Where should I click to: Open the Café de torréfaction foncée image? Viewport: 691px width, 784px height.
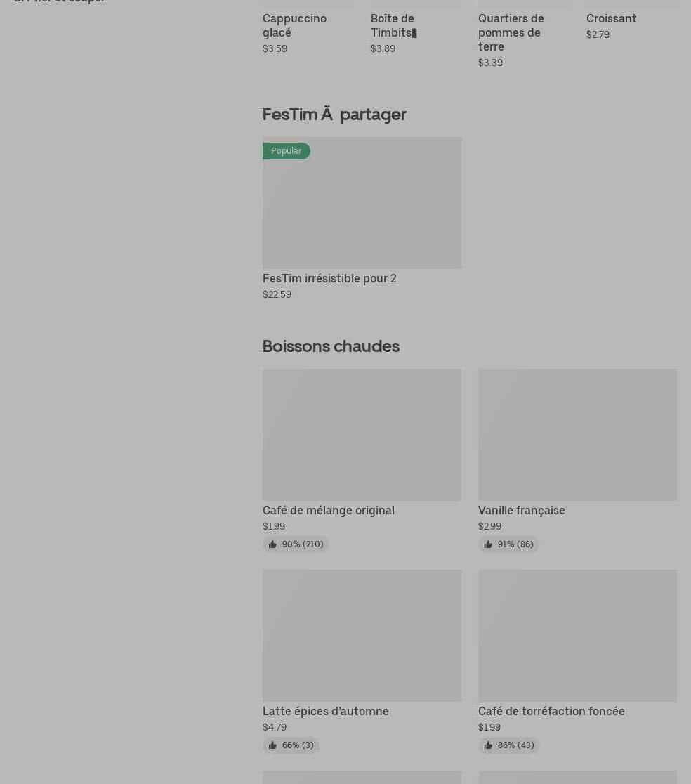[x=577, y=636]
